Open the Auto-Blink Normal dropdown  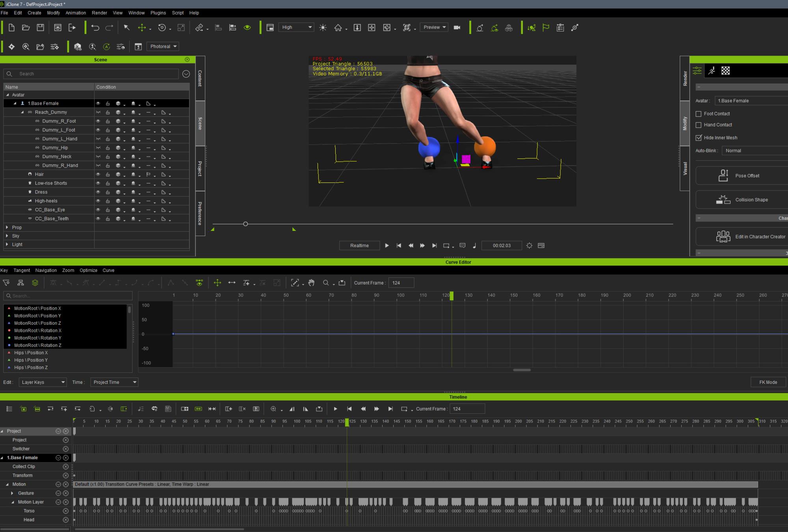[755, 151]
